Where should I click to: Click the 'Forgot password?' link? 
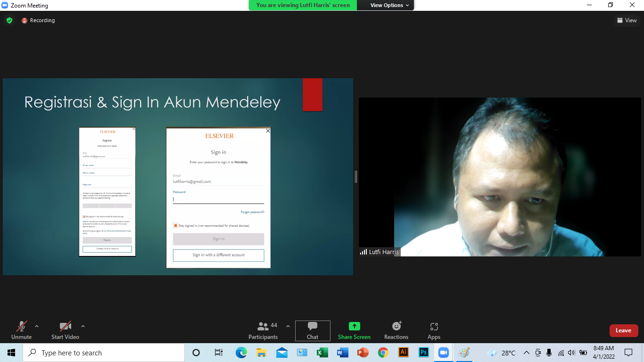pyautogui.click(x=252, y=212)
